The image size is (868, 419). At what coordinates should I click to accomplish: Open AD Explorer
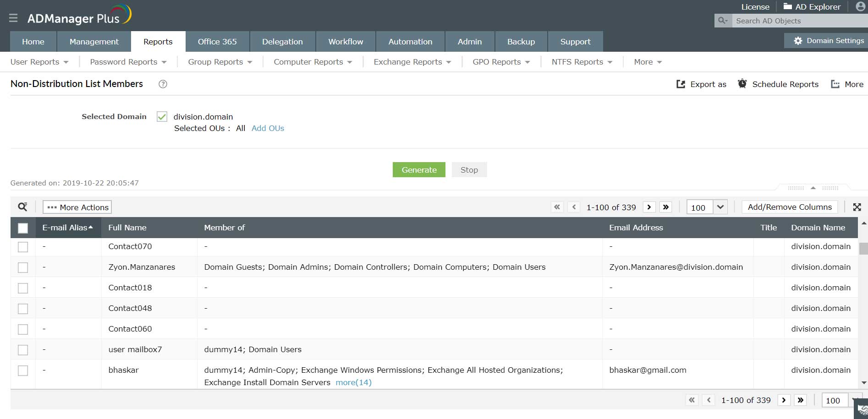point(812,7)
